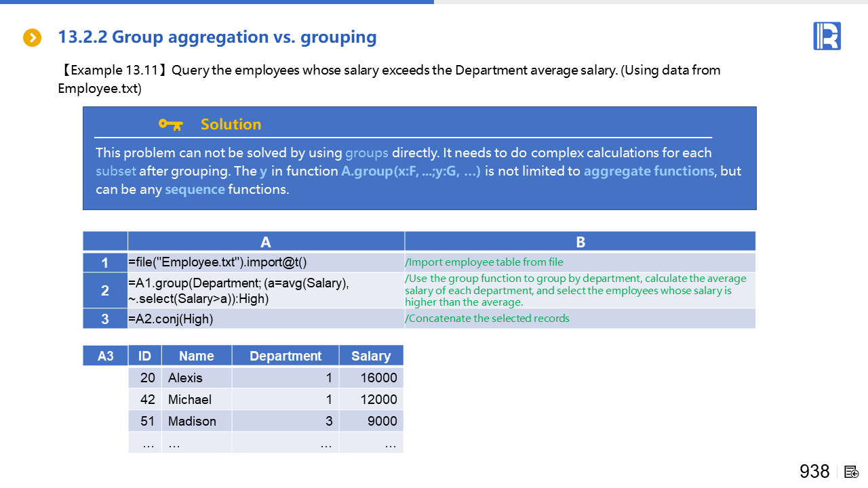Click the orange chevron icon beside the heading
Image resolution: width=868 pixels, height=488 pixels.
click(32, 38)
